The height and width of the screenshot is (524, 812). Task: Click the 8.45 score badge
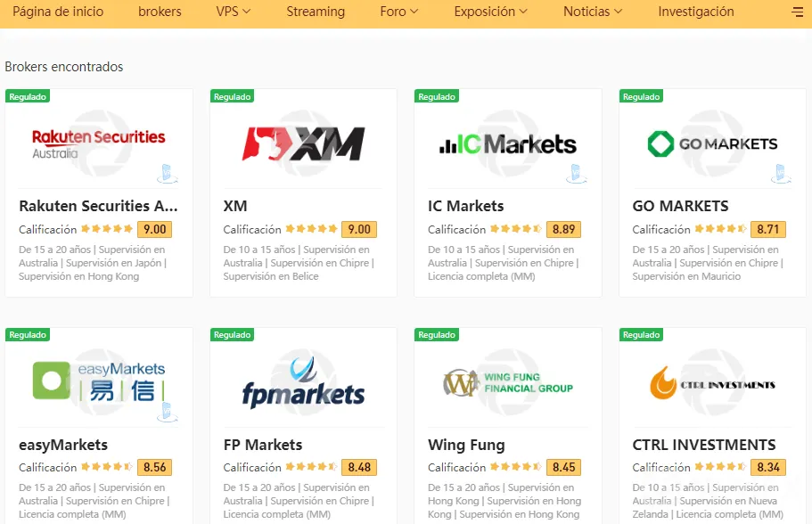563,467
